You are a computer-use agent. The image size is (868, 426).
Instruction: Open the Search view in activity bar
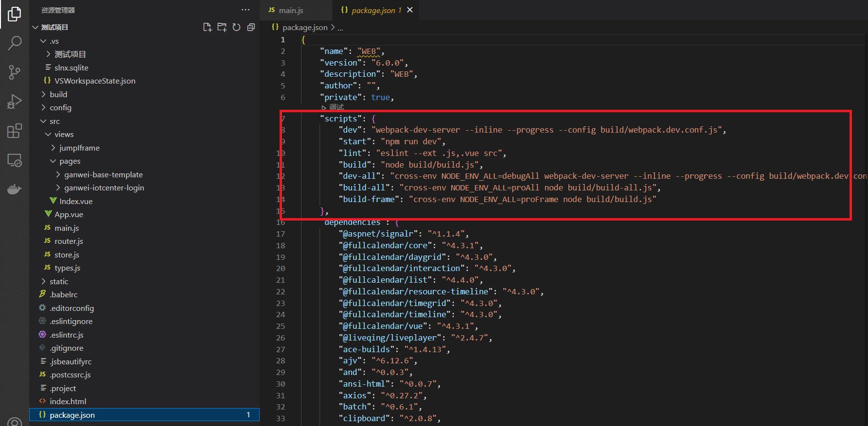15,43
